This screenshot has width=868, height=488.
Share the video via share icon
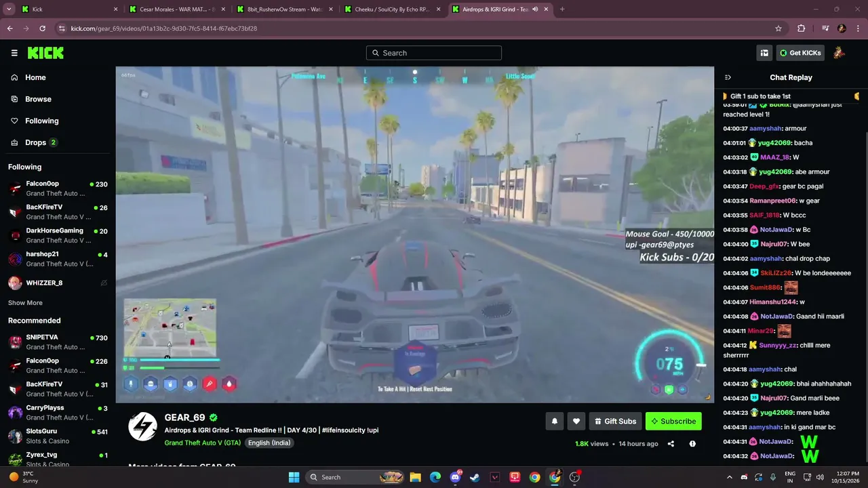pos(671,444)
